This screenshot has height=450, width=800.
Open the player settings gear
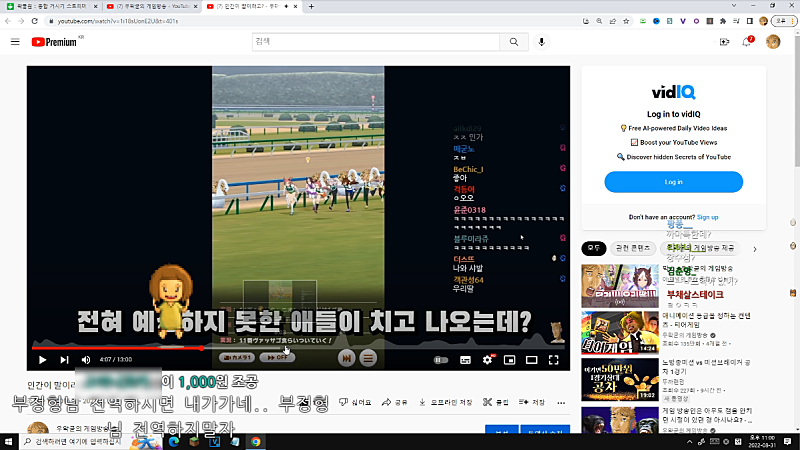pos(488,360)
